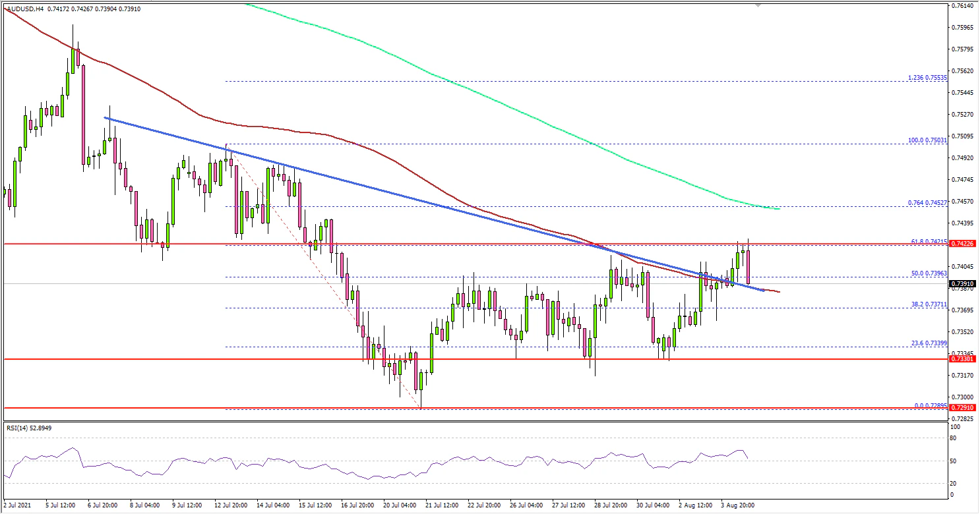Select the 0.73301 red price tag
The image size is (980, 514).
tap(962, 359)
